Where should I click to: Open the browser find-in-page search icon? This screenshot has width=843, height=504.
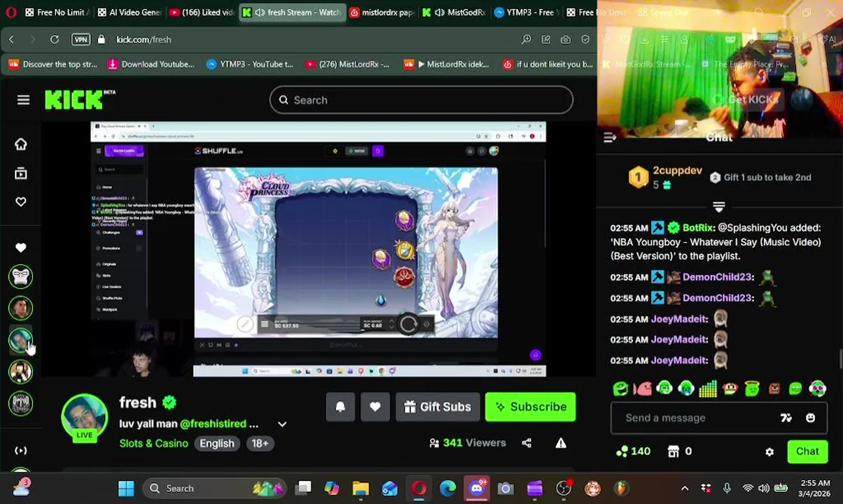526,40
